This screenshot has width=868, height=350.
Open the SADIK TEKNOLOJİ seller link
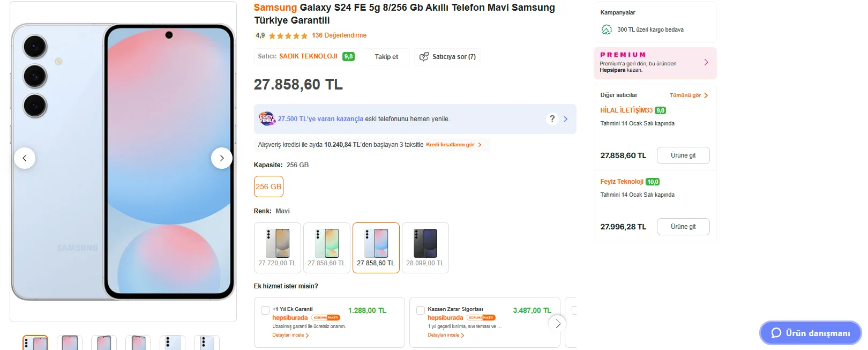point(308,56)
